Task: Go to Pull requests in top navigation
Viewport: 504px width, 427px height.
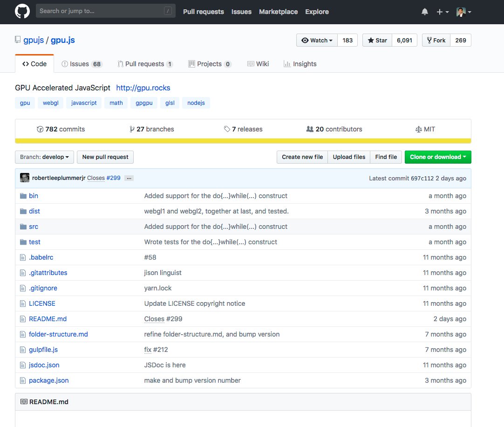Action: 204,12
